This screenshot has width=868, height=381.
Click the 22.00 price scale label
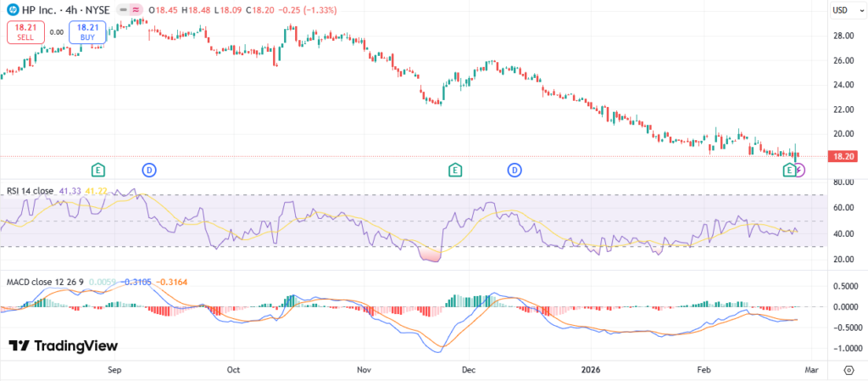[842, 109]
